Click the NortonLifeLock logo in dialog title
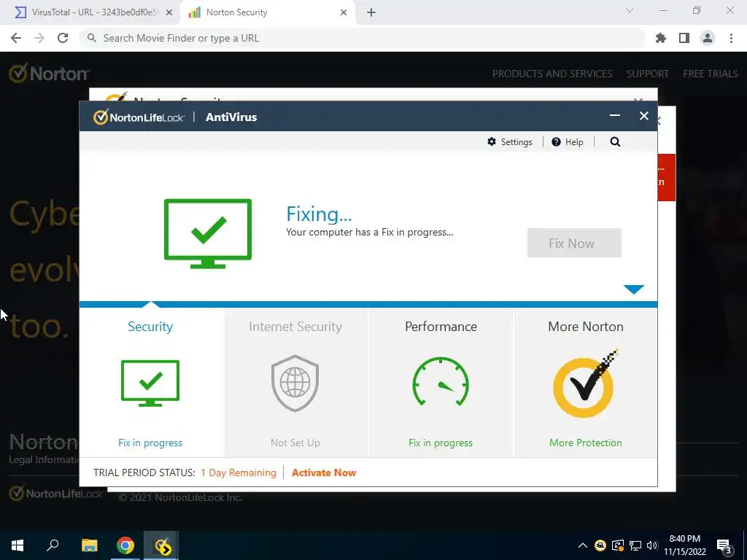The image size is (747, 560). click(x=139, y=117)
